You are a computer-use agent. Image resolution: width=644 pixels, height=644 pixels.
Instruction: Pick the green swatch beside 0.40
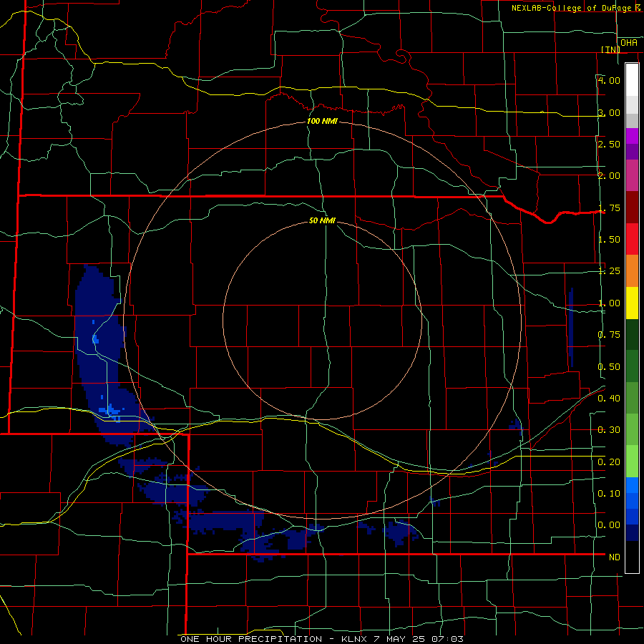[632, 398]
